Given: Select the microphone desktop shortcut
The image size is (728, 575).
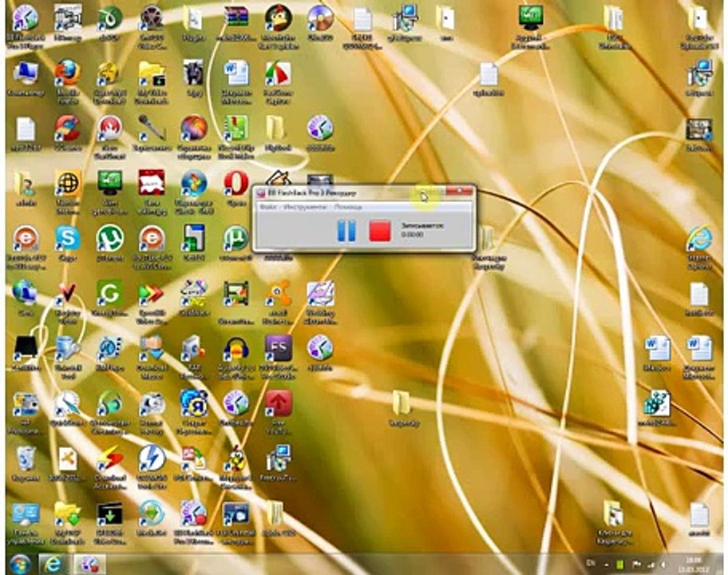Looking at the screenshot, I should tap(152, 133).
